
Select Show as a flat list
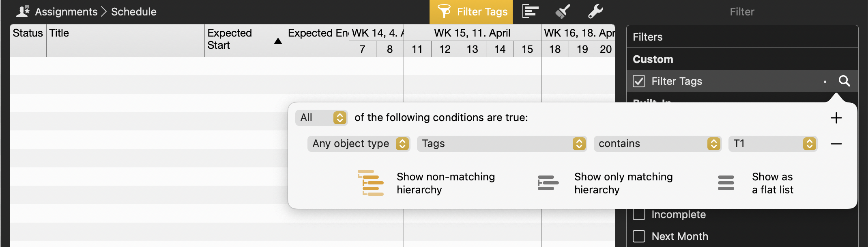726,183
